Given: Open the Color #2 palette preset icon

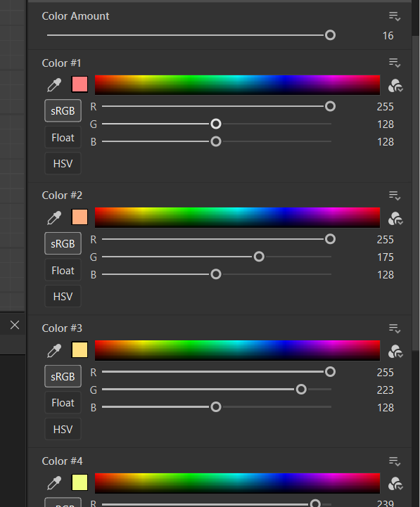Looking at the screenshot, I should pos(395,219).
